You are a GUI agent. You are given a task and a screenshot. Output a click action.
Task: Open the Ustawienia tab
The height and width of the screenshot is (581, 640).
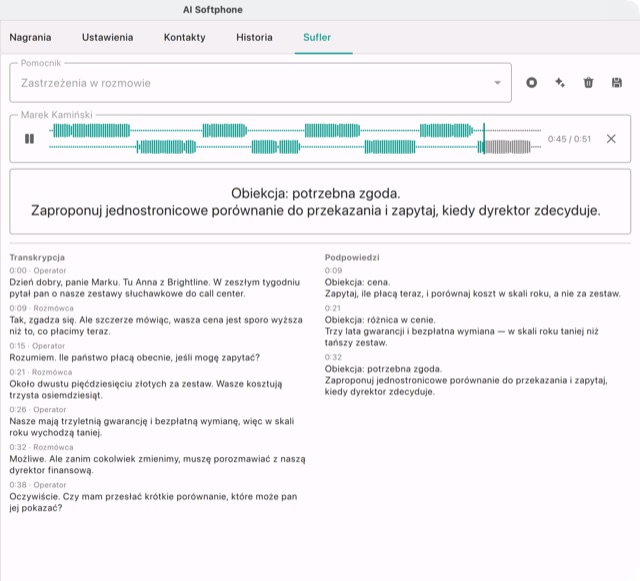coord(107,37)
